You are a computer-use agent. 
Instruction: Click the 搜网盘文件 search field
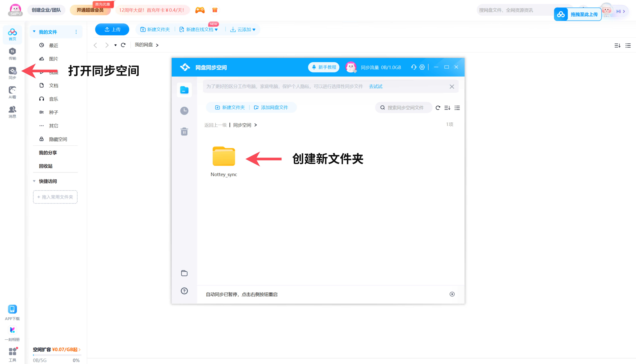[515, 10]
